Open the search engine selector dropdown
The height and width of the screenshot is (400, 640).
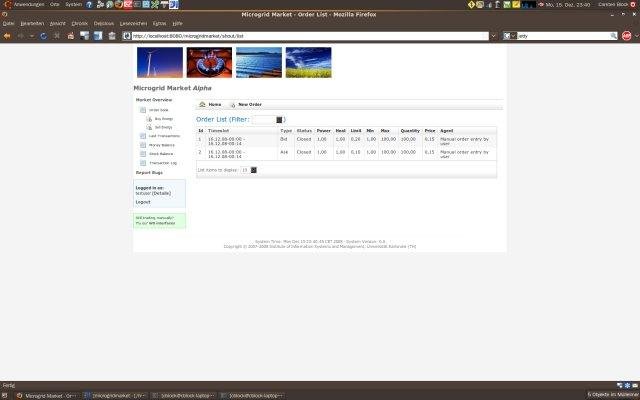coord(512,35)
